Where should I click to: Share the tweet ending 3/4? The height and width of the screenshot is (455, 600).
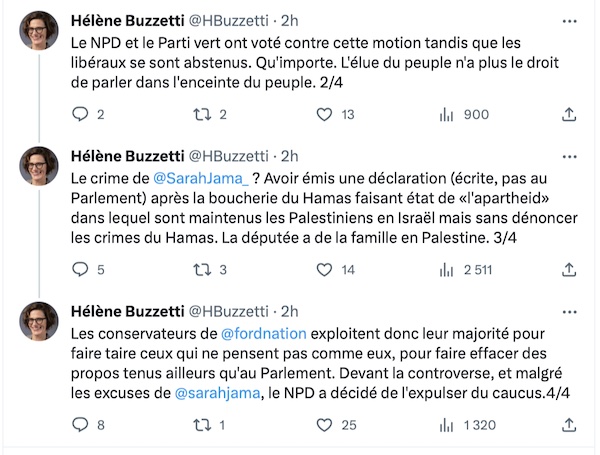pos(569,269)
